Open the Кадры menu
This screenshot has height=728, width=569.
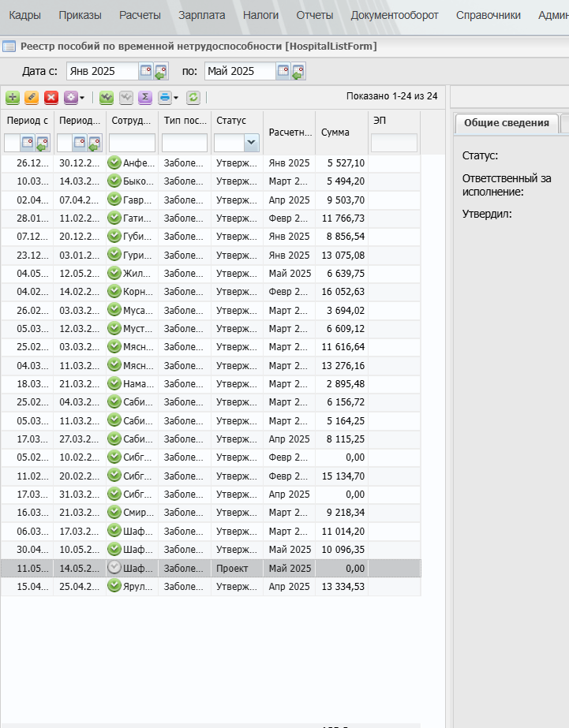point(24,15)
